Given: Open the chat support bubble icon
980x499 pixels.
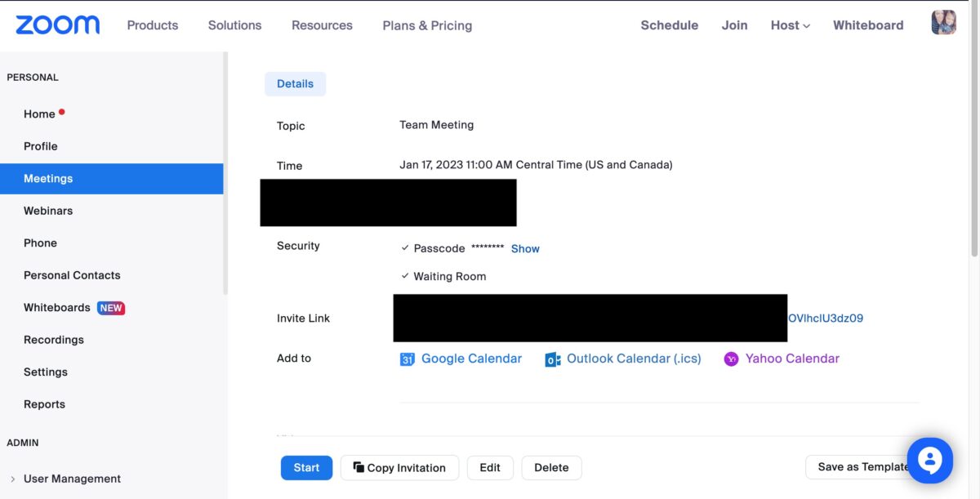Looking at the screenshot, I should point(929,461).
